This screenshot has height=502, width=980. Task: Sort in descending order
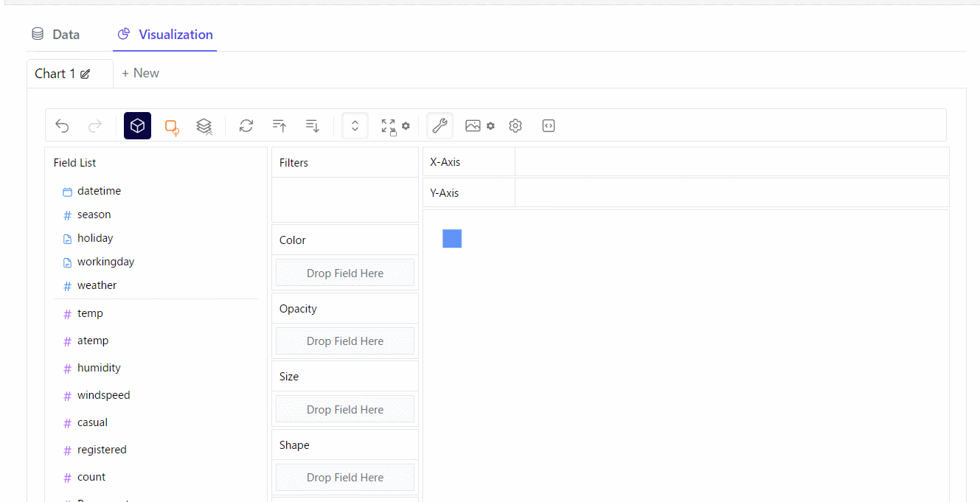tap(313, 126)
